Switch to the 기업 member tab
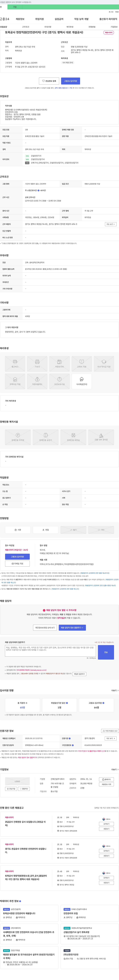This screenshot has height=980, width=119. pos(15,7)
